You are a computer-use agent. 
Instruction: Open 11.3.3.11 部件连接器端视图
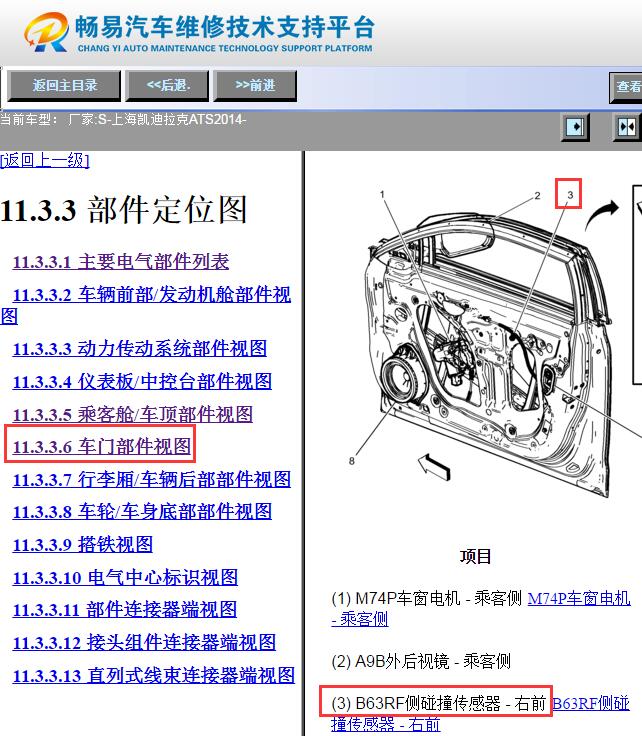(x=125, y=610)
